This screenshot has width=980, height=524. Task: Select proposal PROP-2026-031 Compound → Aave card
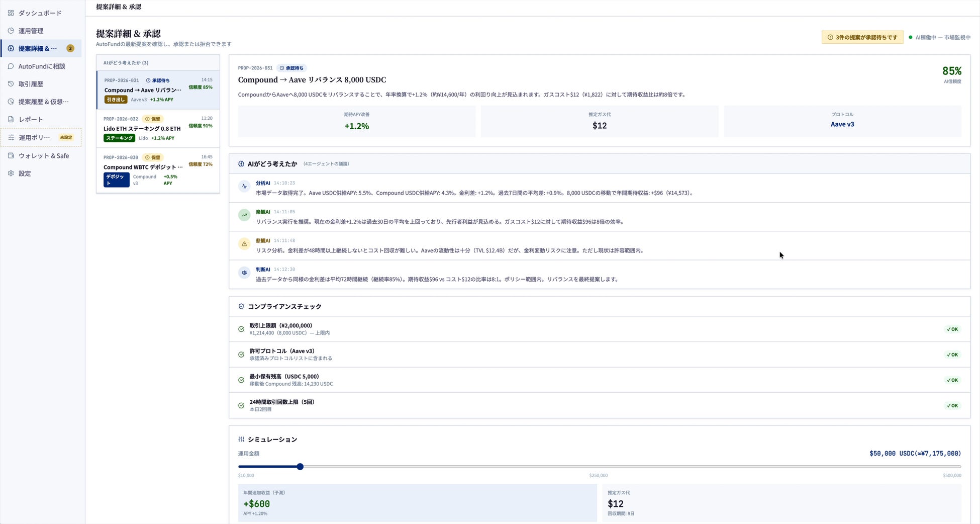[x=158, y=90]
